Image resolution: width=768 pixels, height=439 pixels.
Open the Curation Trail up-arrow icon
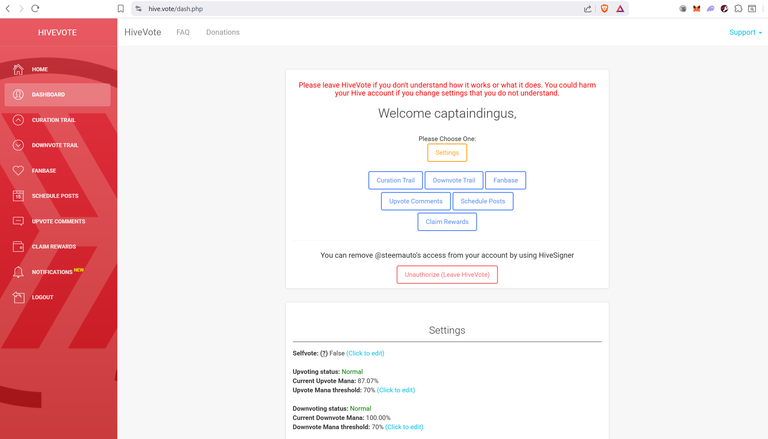(x=18, y=120)
